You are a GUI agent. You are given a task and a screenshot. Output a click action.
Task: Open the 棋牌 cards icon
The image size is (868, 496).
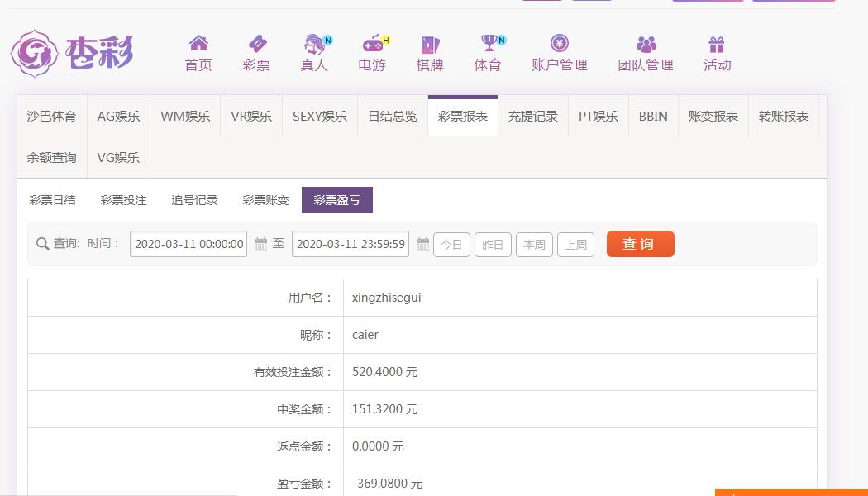430,45
